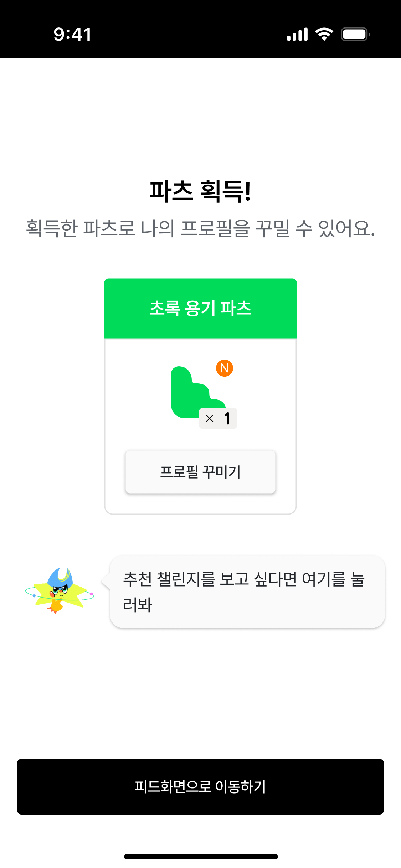Click the blue dot on mascot's orbit ring
Viewport: 401px width, 868px height.
click(34, 595)
